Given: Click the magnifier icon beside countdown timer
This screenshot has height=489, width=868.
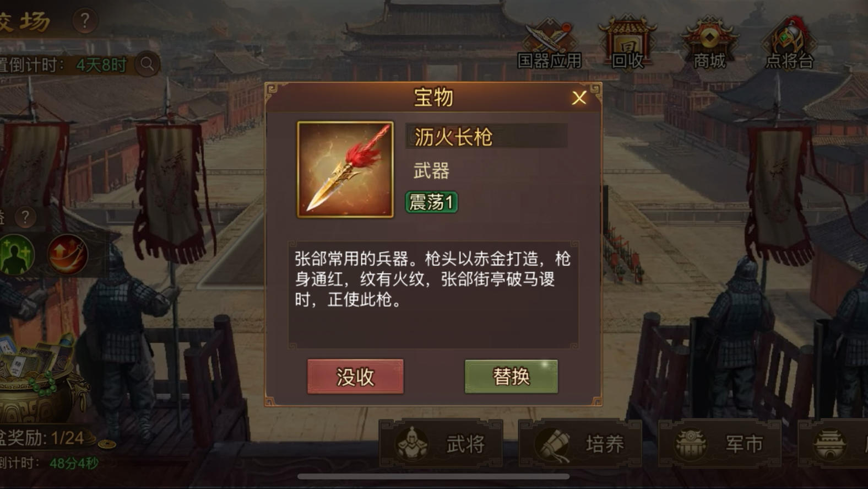Looking at the screenshot, I should pyautogui.click(x=147, y=65).
